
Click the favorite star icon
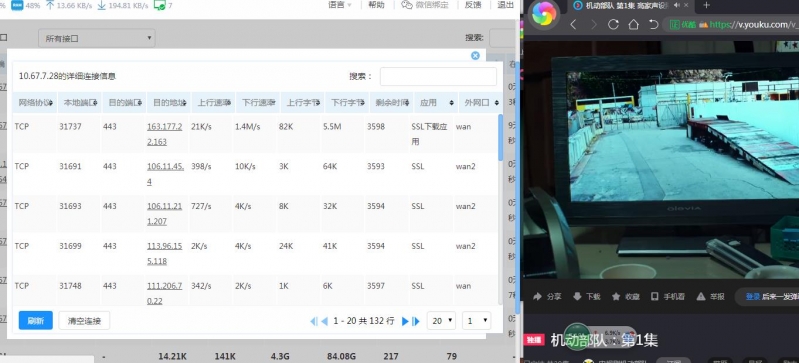pos(616,296)
